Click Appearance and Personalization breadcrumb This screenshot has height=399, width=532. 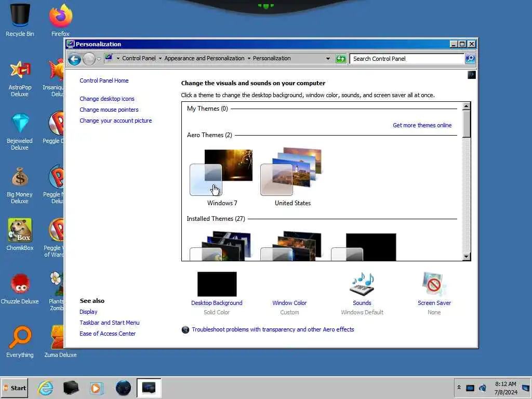pos(204,58)
